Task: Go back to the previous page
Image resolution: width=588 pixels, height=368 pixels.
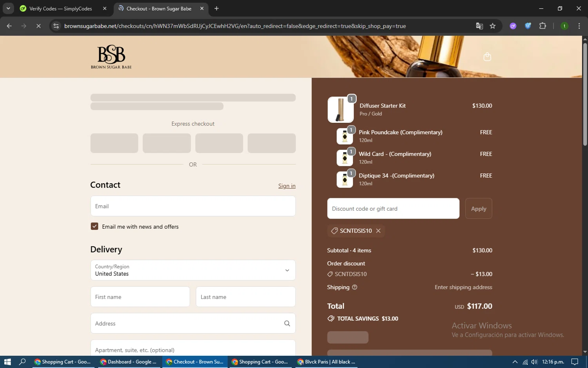Action: 9,26
